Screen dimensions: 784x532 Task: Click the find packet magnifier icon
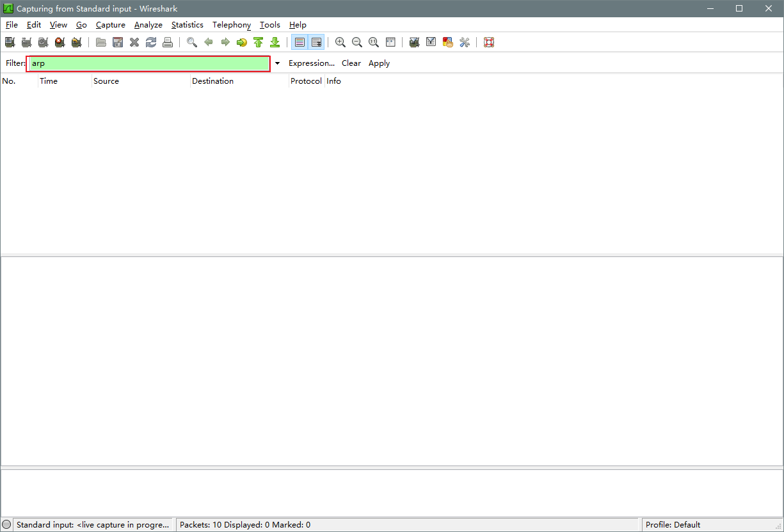tap(191, 42)
